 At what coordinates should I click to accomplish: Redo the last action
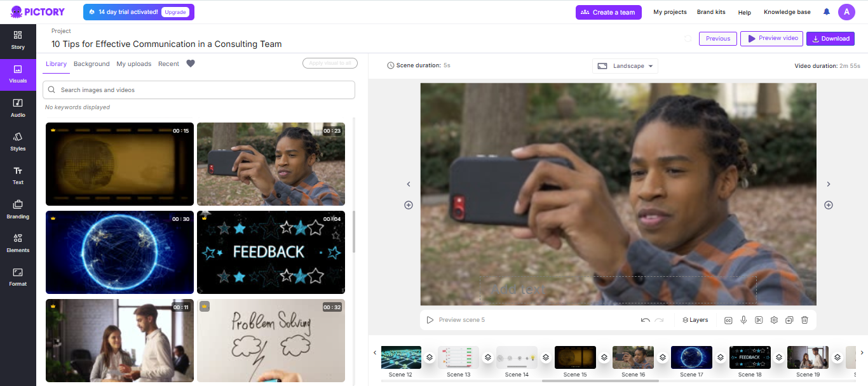point(660,320)
